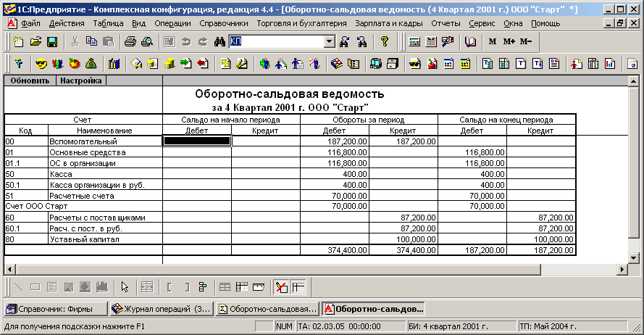Image resolution: width=644 pixels, height=335 pixels.
Task: Open the Отчеты menu
Action: [446, 23]
